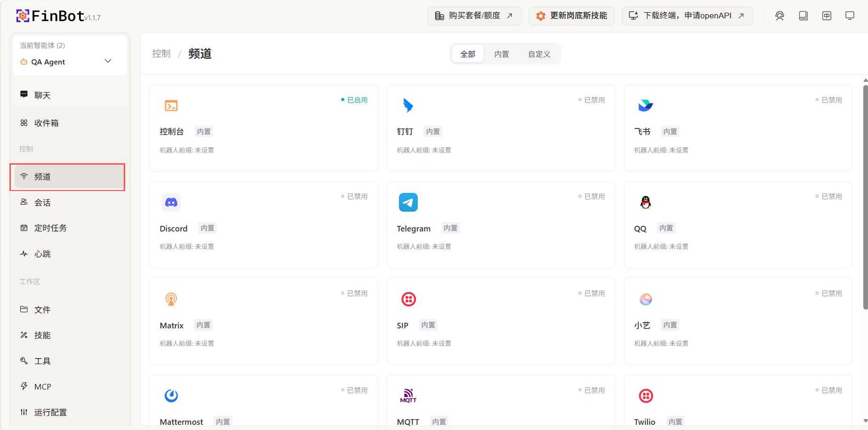Click the 已禁用 status on Discord card

[354, 196]
